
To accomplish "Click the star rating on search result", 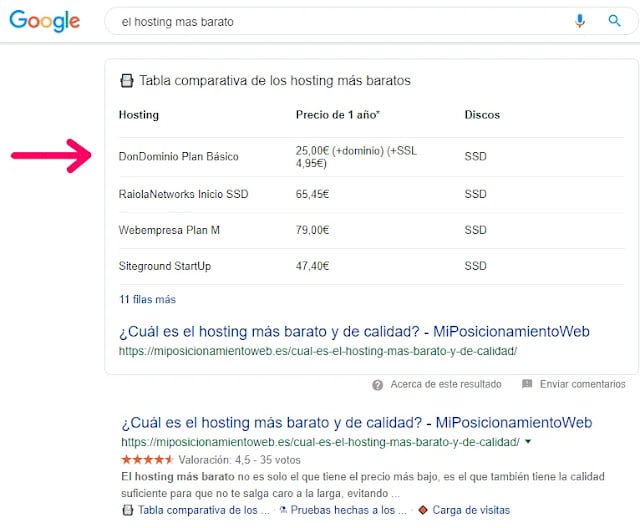I will 147,460.
